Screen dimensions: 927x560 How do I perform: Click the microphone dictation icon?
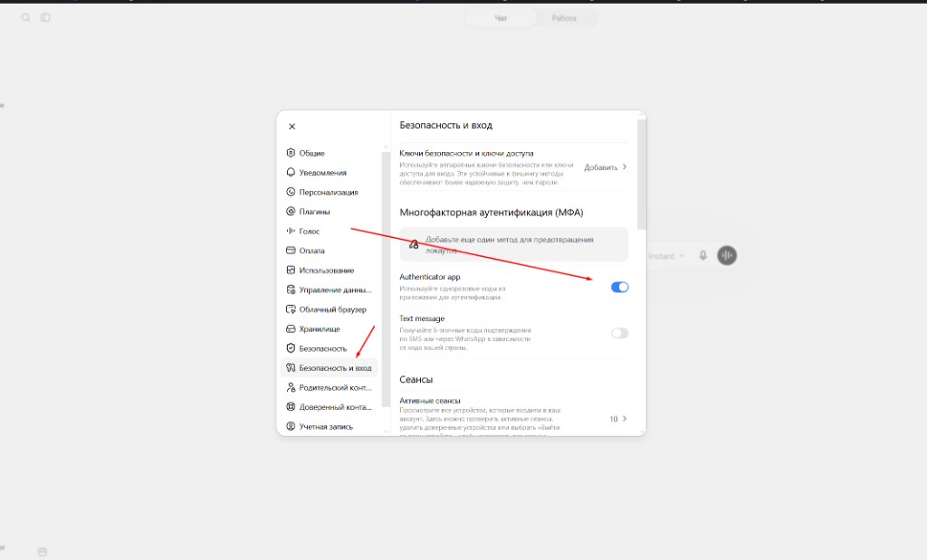702,255
